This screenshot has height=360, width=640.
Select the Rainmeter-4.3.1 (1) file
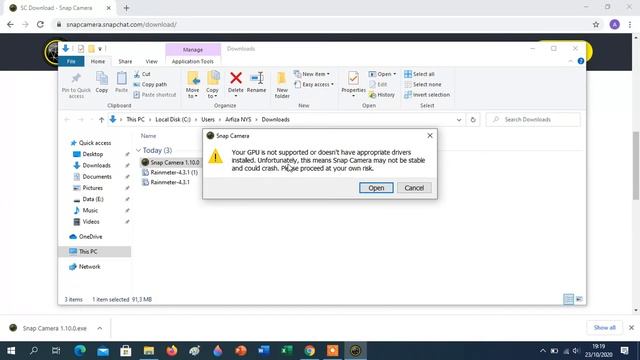coord(170,172)
